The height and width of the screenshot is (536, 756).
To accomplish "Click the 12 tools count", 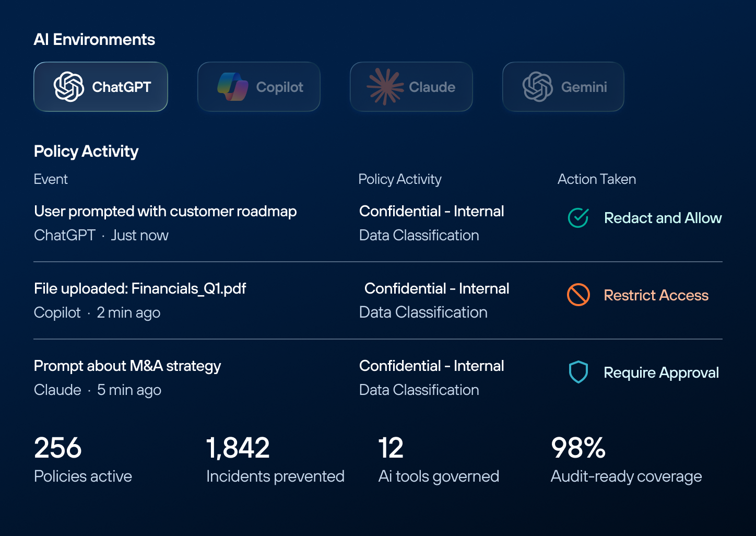I will pyautogui.click(x=391, y=448).
